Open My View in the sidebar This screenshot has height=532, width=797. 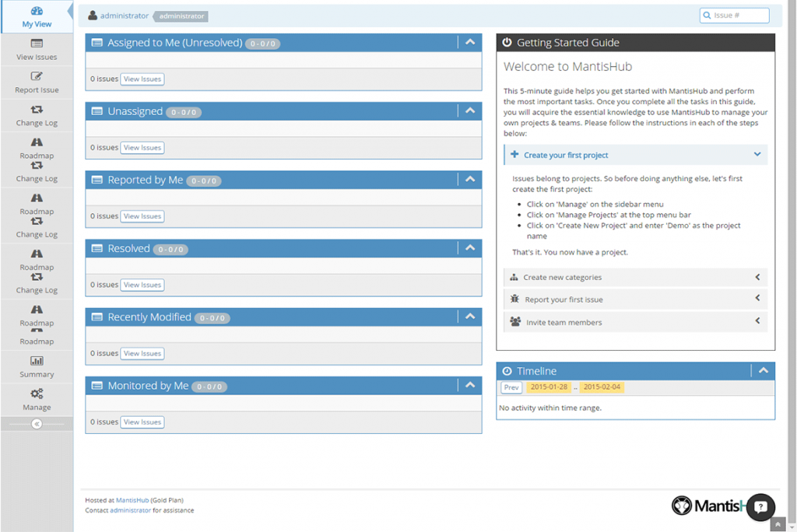(x=37, y=17)
